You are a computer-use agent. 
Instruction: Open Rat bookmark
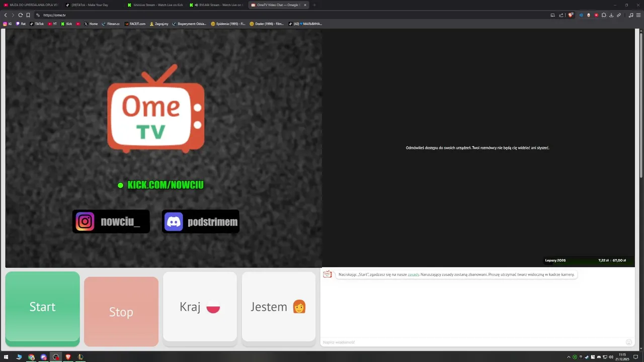tap(21, 24)
